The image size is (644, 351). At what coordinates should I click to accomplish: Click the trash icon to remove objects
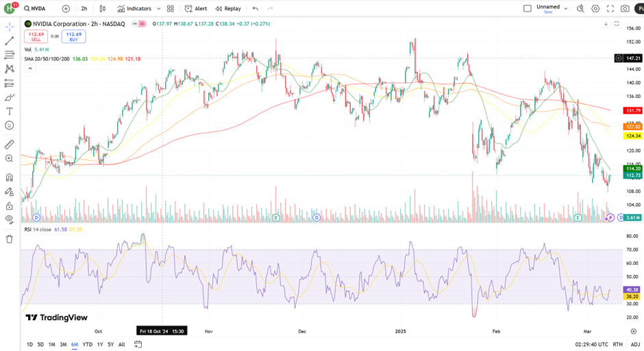tap(10, 239)
